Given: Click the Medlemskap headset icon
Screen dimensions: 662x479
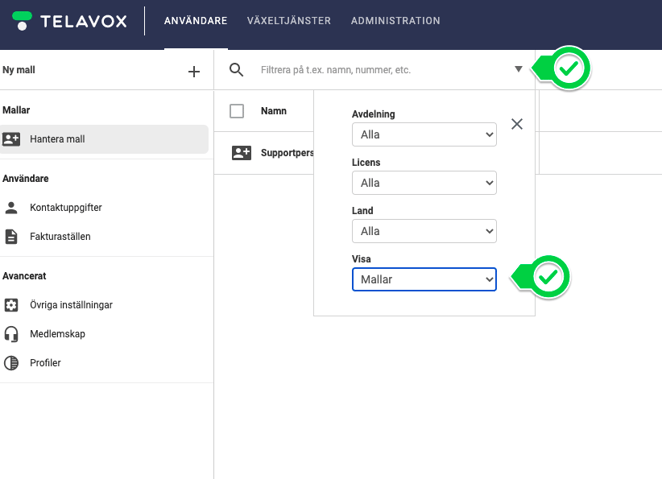Looking at the screenshot, I should [12, 334].
